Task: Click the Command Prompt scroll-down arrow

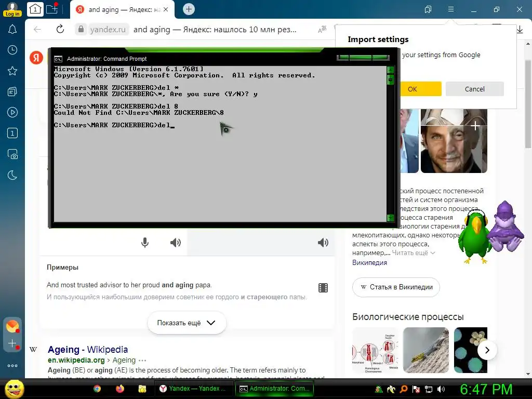Action: (x=390, y=218)
